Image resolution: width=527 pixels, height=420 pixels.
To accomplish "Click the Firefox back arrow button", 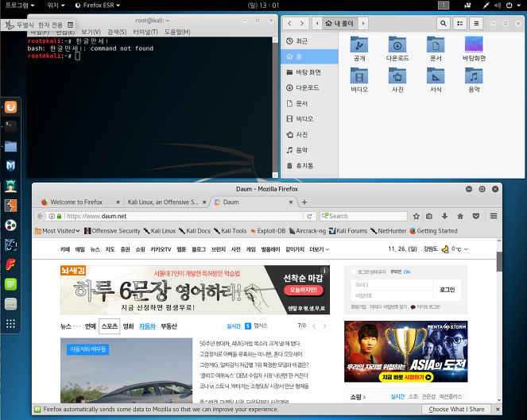I will pyautogui.click(x=40, y=216).
